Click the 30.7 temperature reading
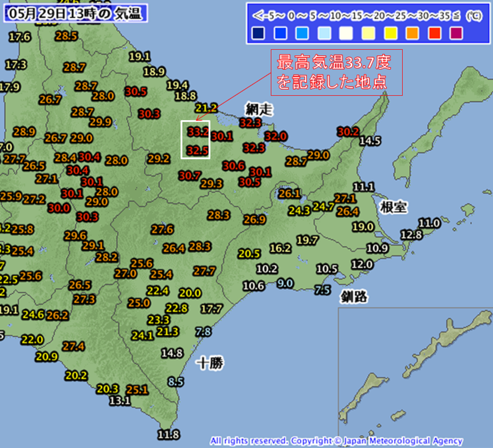 point(190,176)
